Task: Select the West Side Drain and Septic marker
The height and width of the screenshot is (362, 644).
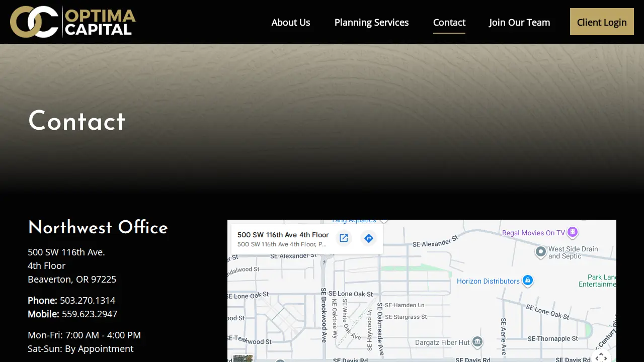Action: [541, 251]
